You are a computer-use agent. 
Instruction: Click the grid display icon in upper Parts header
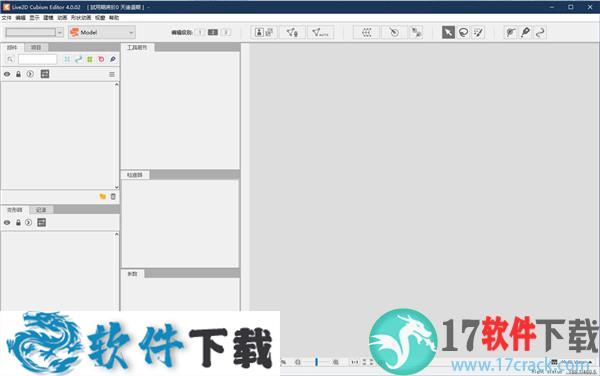45,74
